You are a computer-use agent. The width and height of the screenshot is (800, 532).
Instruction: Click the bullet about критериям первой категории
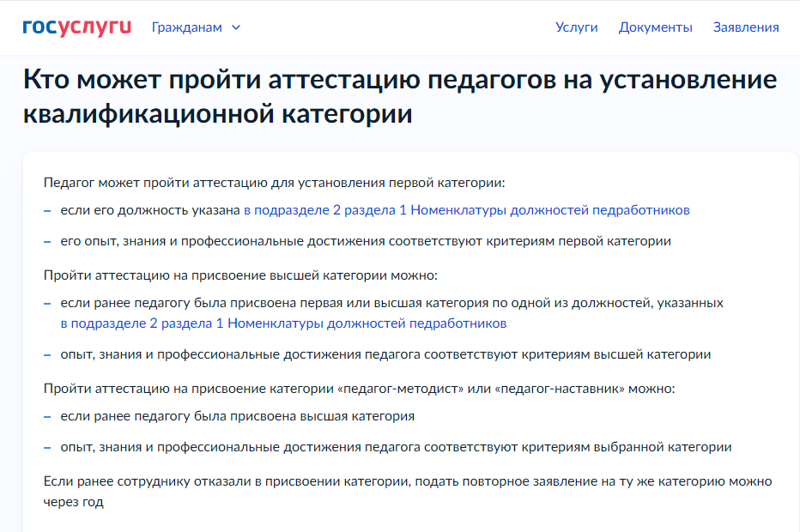tap(366, 241)
